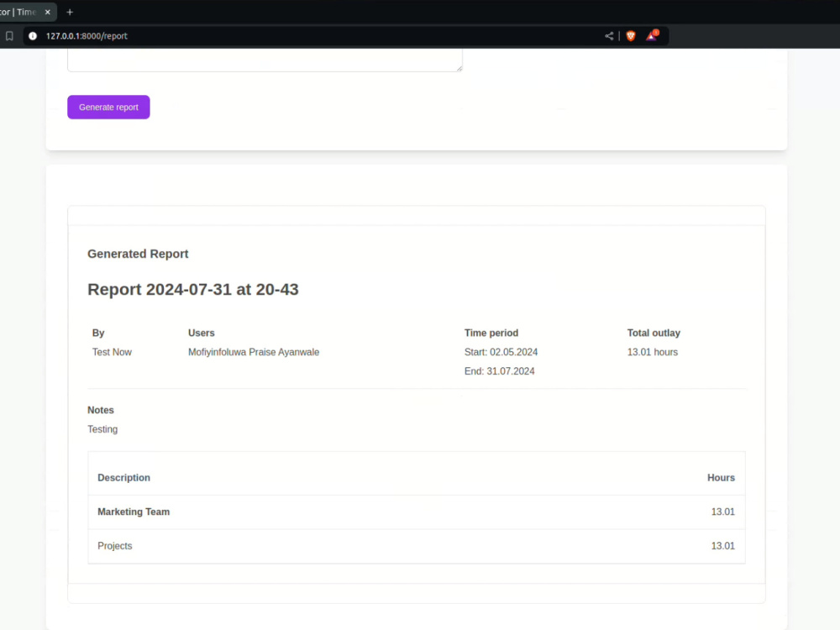Click 13.01 in Marketing Team row
Image resolution: width=840 pixels, height=630 pixels.
pyautogui.click(x=722, y=512)
